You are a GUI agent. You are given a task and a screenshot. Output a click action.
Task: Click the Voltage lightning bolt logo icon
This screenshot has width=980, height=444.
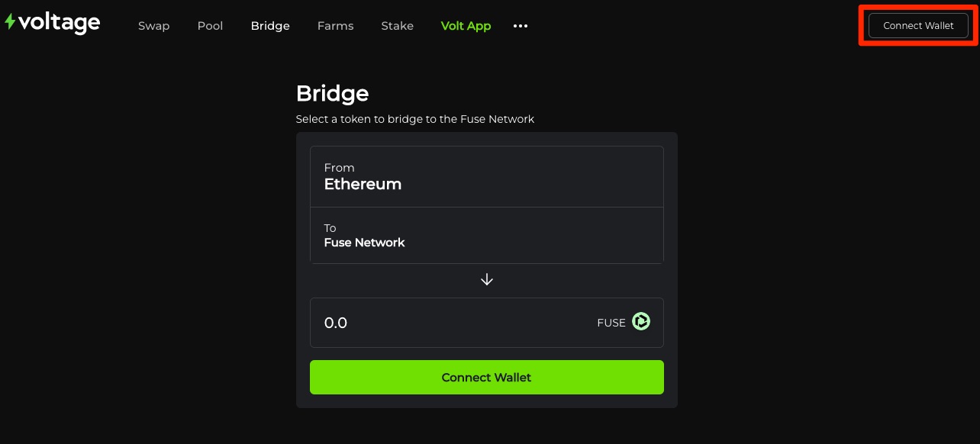tap(10, 22)
